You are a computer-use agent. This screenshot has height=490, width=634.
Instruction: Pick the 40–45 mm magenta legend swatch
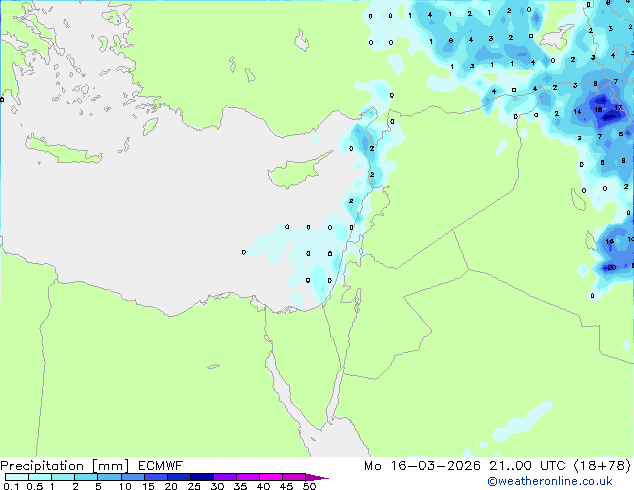(x=271, y=477)
